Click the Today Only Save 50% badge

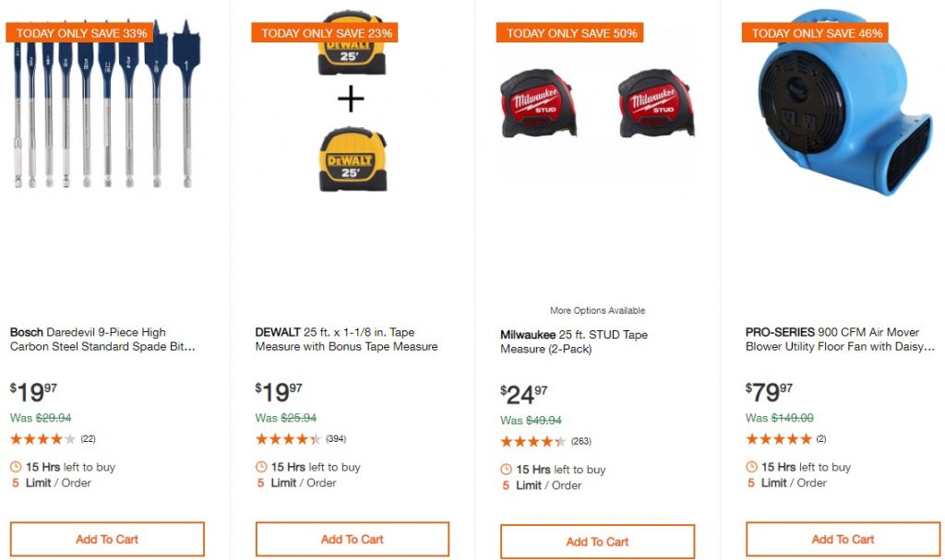tap(569, 33)
